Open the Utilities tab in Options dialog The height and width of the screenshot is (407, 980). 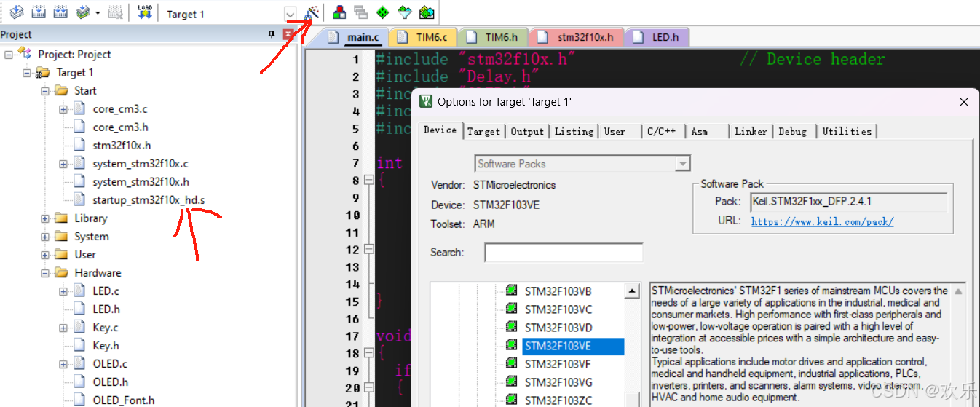pyautogui.click(x=847, y=131)
